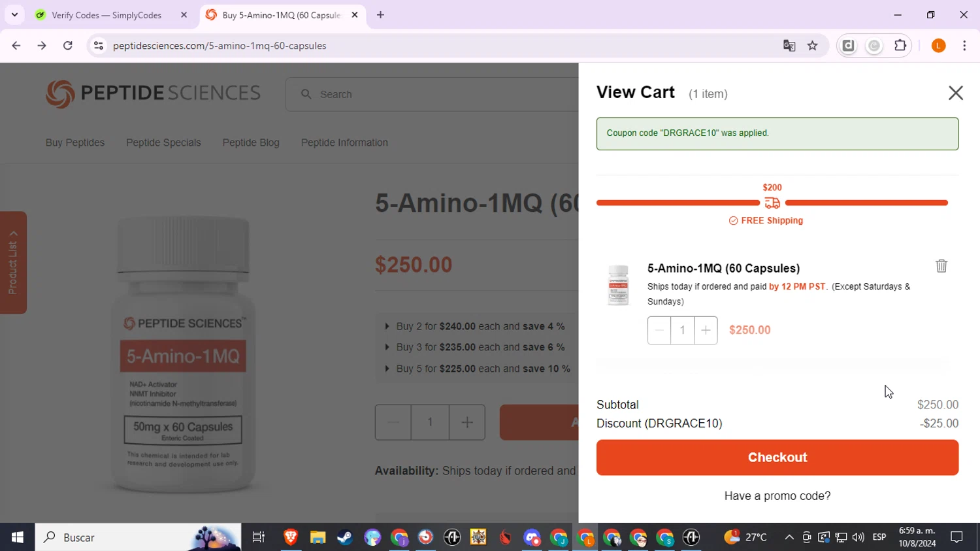
Task: Open Steam from taskbar
Action: click(x=345, y=537)
